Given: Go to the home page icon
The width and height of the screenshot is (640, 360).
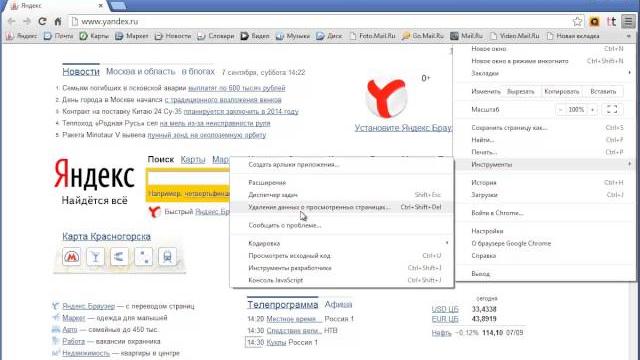Looking at the screenshot, I should [58, 21].
